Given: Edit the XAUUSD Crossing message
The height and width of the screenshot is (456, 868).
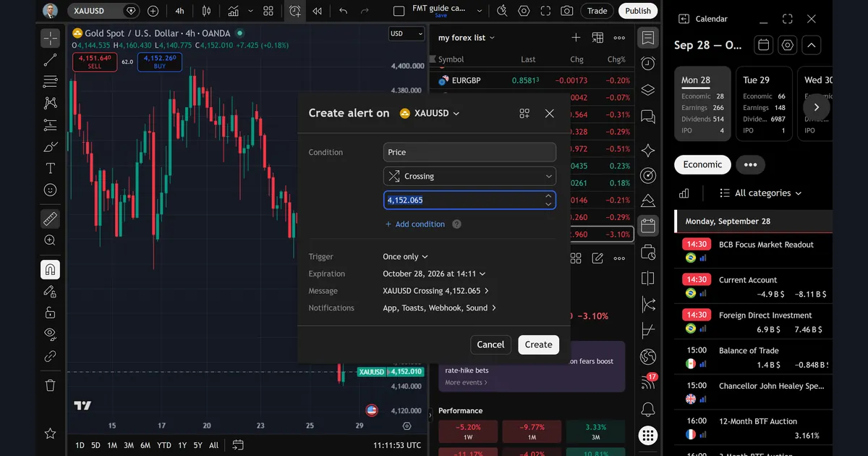Looking at the screenshot, I should point(435,291).
